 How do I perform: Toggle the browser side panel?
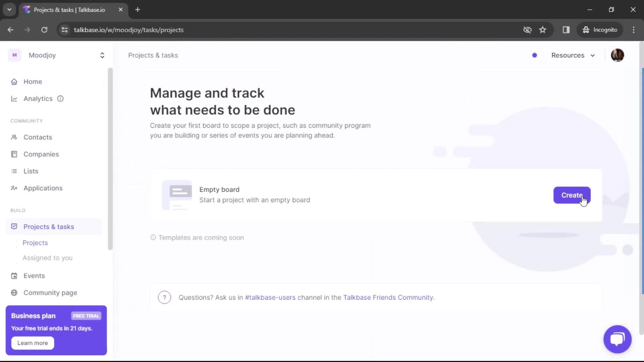pyautogui.click(x=566, y=30)
